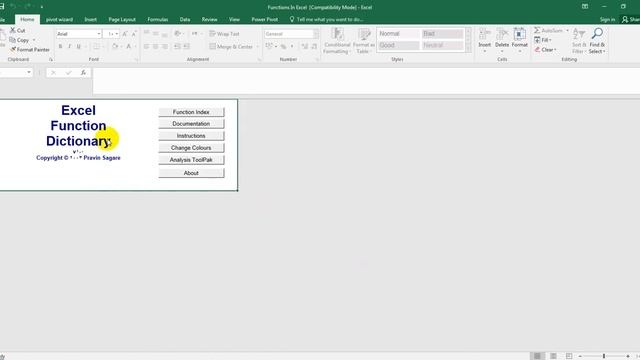Screen dimensions: 640x360
Task: Click the zoom slider handle
Action: (x=604, y=356)
